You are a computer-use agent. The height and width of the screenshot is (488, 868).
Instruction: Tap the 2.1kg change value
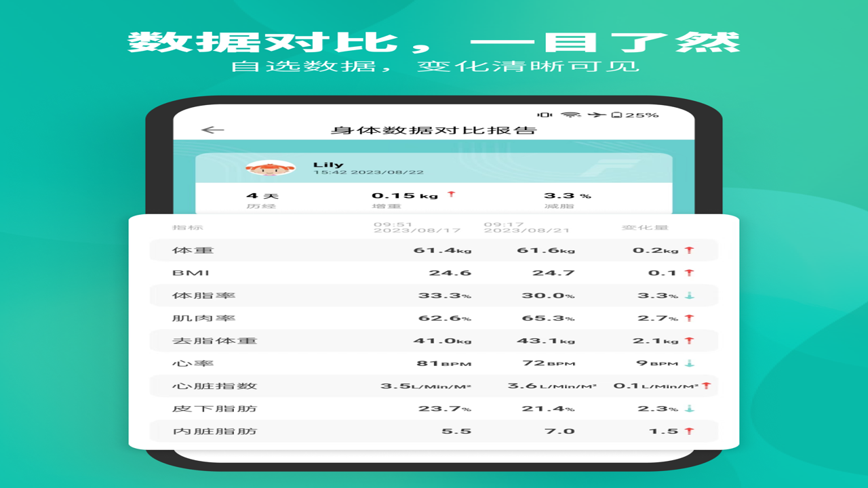pyautogui.click(x=656, y=340)
